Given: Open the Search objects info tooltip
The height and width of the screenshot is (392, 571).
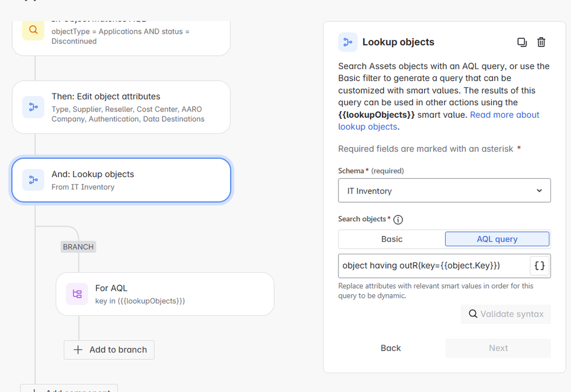Looking at the screenshot, I should point(398,219).
